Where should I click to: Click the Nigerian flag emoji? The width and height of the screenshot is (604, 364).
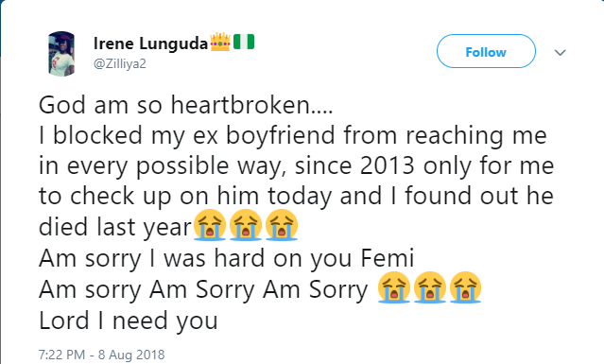tap(244, 42)
